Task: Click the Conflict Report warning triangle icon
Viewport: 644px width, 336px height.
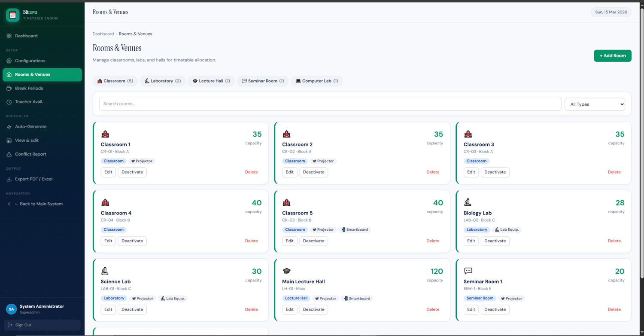Action: (9, 155)
